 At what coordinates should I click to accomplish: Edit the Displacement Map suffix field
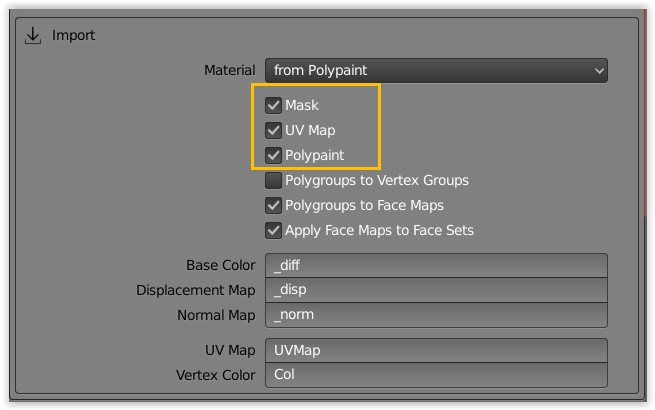[x=436, y=290]
